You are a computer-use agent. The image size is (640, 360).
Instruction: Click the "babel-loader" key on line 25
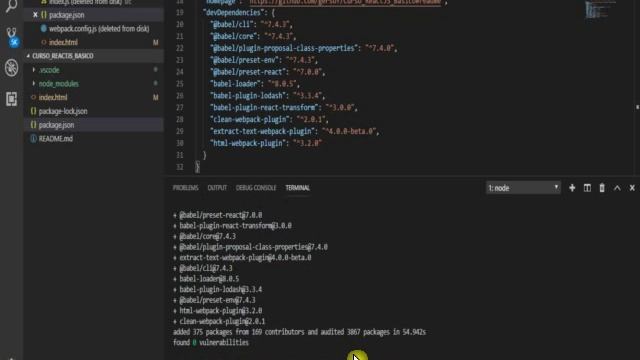pos(235,84)
